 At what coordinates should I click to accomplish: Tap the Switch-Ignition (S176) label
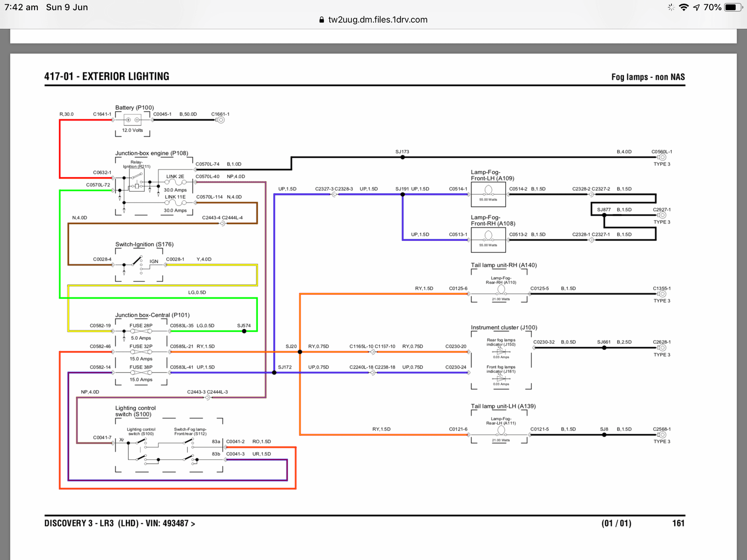144,244
